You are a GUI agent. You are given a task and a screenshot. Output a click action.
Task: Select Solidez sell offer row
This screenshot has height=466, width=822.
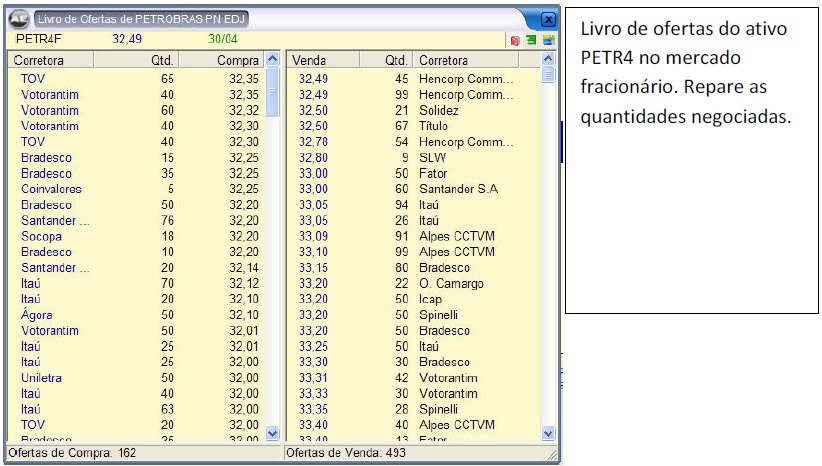[414, 110]
